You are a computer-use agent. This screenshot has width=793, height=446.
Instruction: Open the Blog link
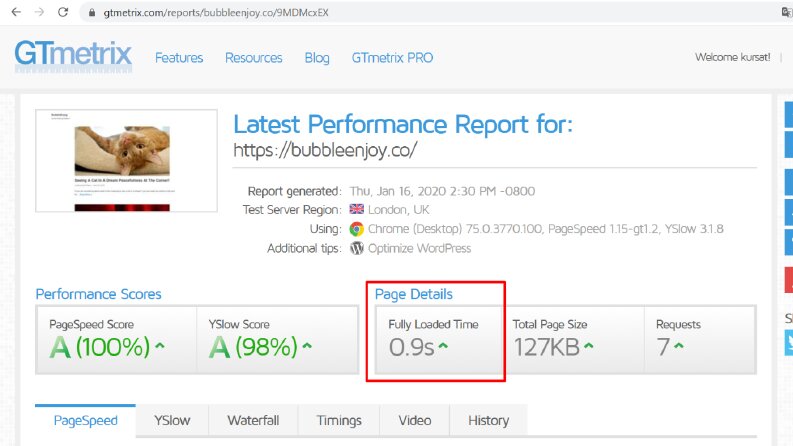coord(317,58)
